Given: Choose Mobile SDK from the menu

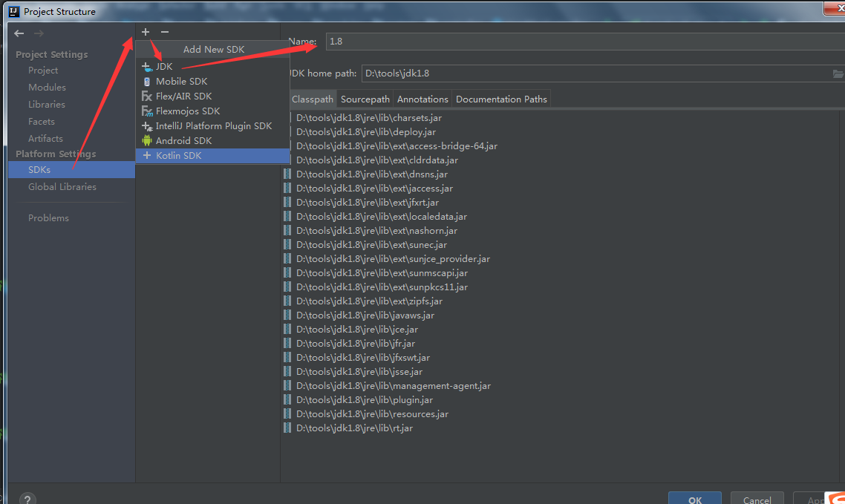Looking at the screenshot, I should (212, 82).
